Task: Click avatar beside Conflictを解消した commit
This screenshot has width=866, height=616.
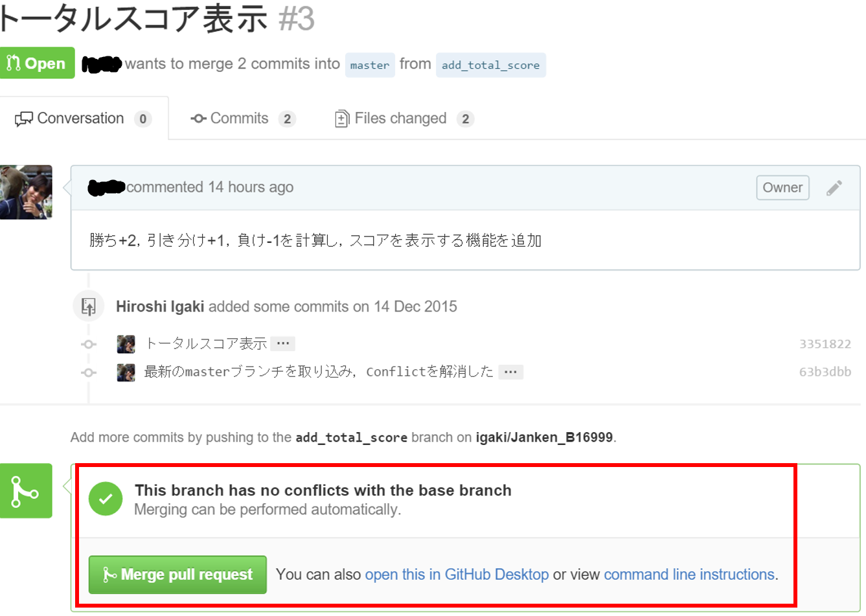Action: pos(126,372)
